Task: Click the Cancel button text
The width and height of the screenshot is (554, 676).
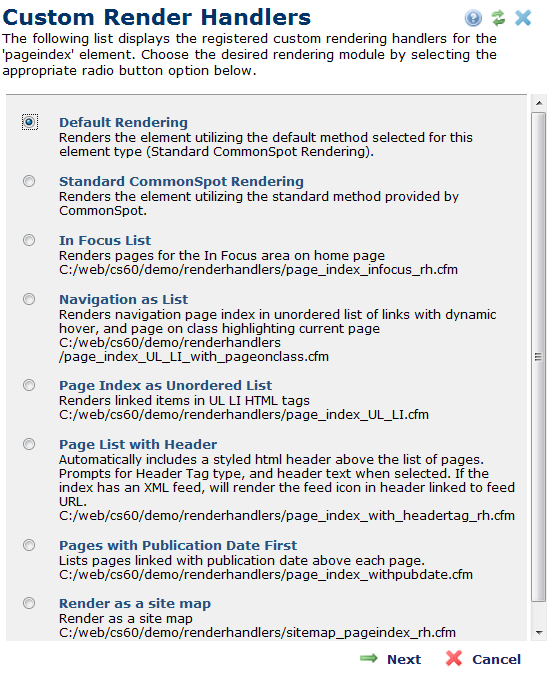Action: pyautogui.click(x=496, y=659)
